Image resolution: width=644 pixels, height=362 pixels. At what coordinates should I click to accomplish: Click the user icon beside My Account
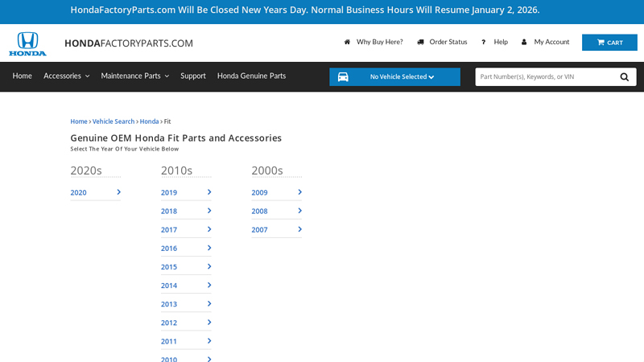[x=524, y=42]
